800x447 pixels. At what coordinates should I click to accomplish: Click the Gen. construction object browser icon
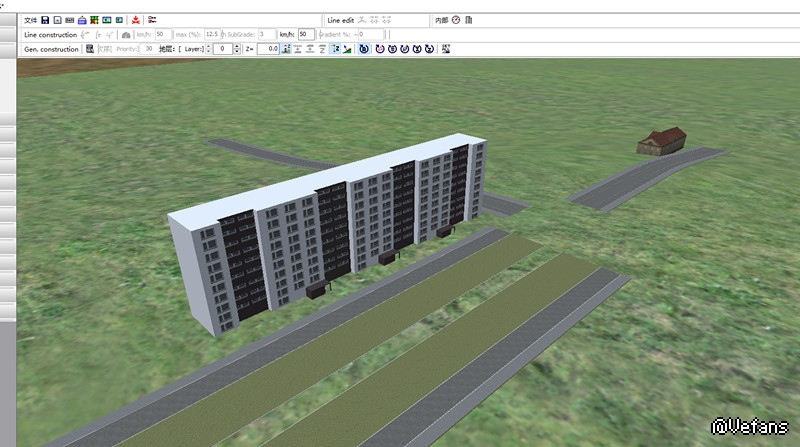(90, 48)
